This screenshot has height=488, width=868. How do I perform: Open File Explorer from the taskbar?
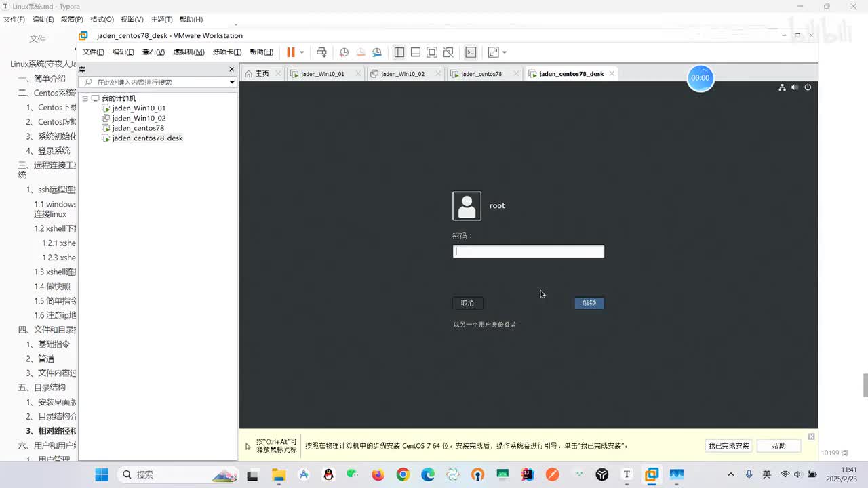[279, 474]
